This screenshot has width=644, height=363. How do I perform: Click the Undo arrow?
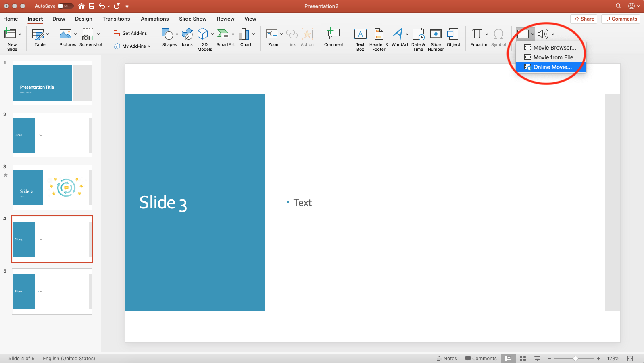pos(102,6)
